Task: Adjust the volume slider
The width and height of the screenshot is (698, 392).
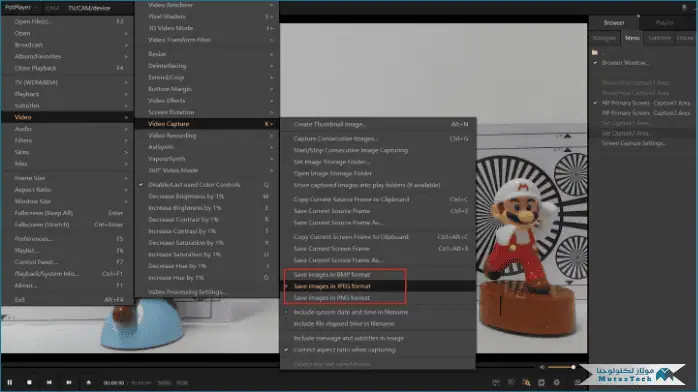Action: (561, 367)
